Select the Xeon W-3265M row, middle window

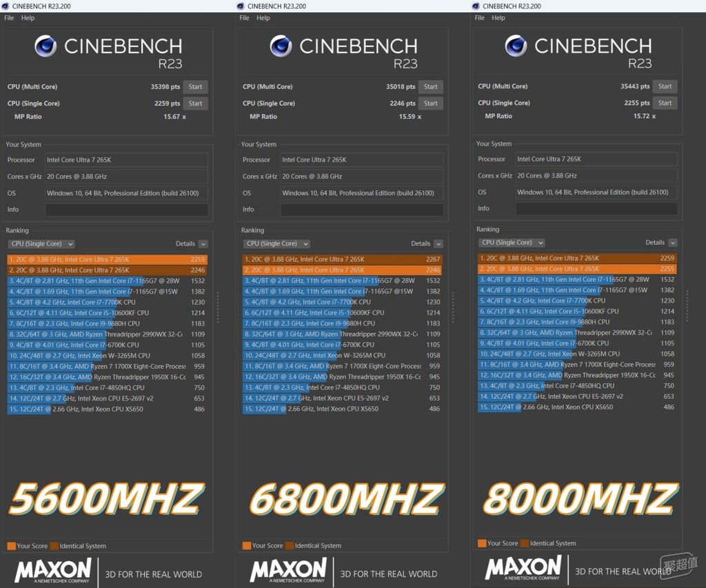[343, 356]
